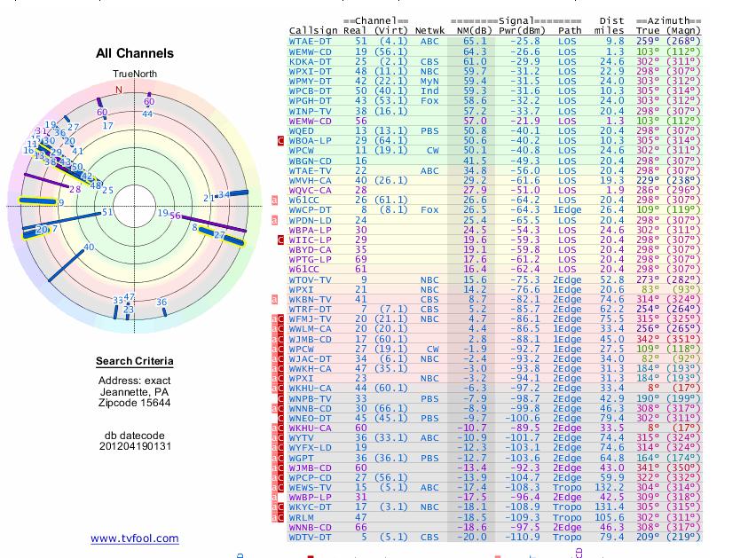The image size is (756, 558).
Task: Click the WPTG-LP callsign
Action: point(310,260)
